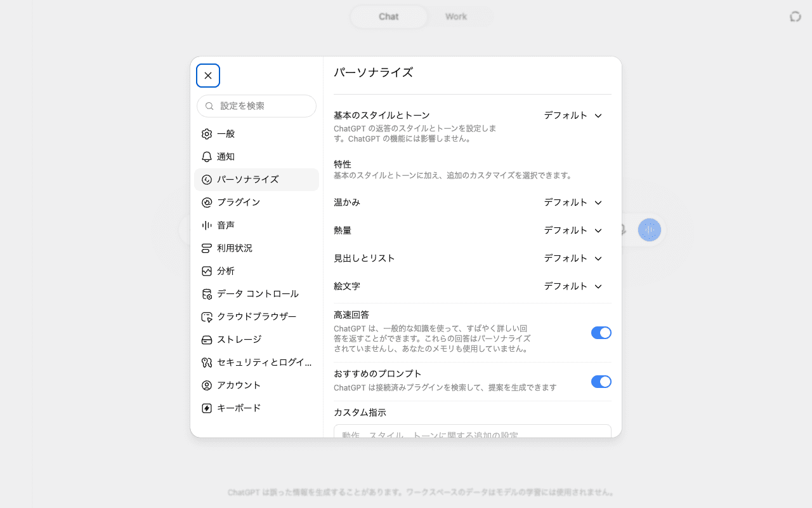
Task: Click the gear icon beside 一般
Action: [x=207, y=134]
